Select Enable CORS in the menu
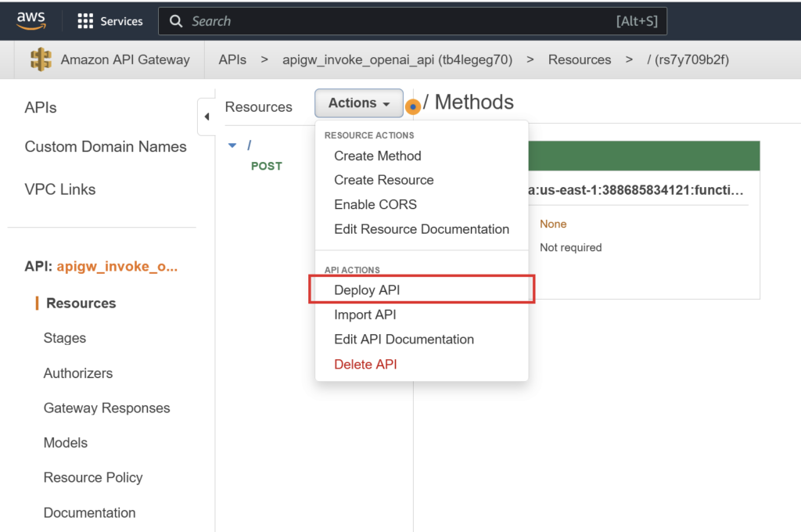The height and width of the screenshot is (532, 801). pyautogui.click(x=375, y=204)
